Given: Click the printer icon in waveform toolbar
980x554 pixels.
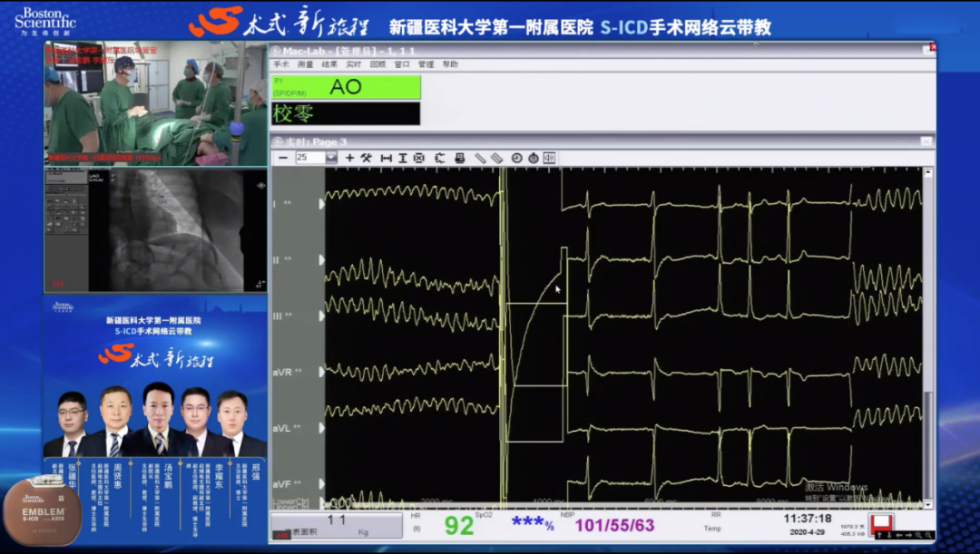Looking at the screenshot, I should click(460, 158).
